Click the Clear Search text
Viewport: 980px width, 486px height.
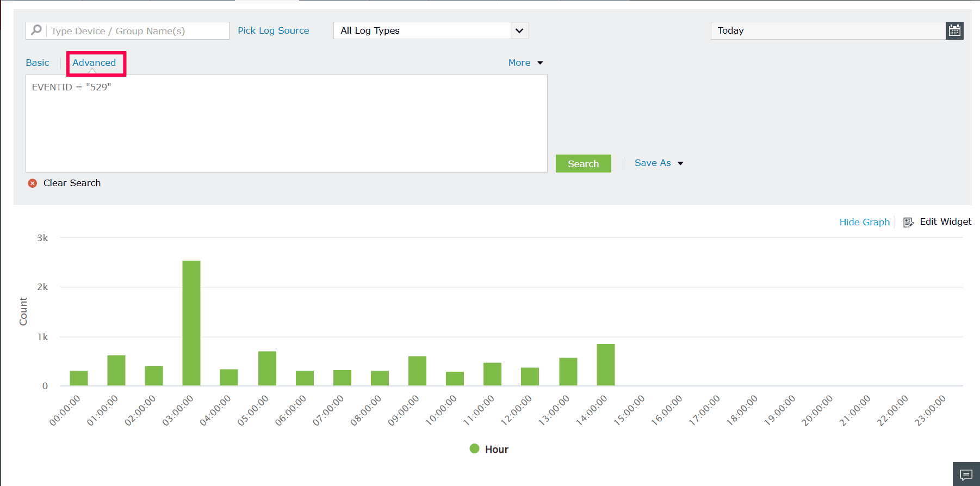(x=72, y=183)
